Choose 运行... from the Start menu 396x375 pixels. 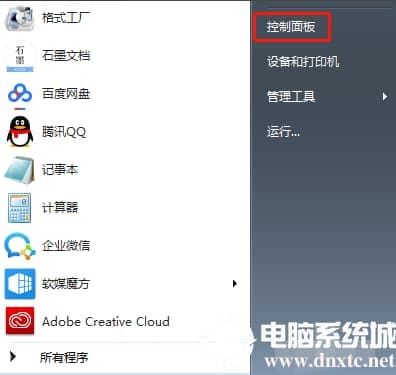(283, 132)
